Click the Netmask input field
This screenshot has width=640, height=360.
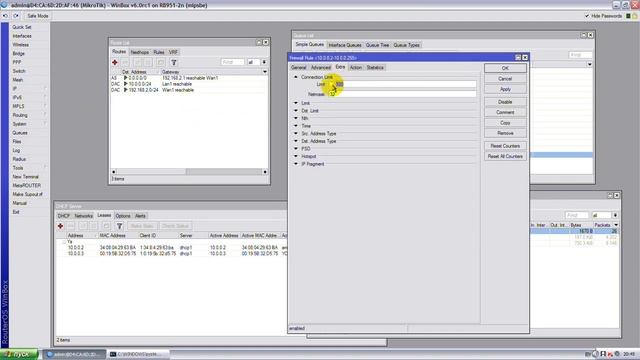coord(402,94)
